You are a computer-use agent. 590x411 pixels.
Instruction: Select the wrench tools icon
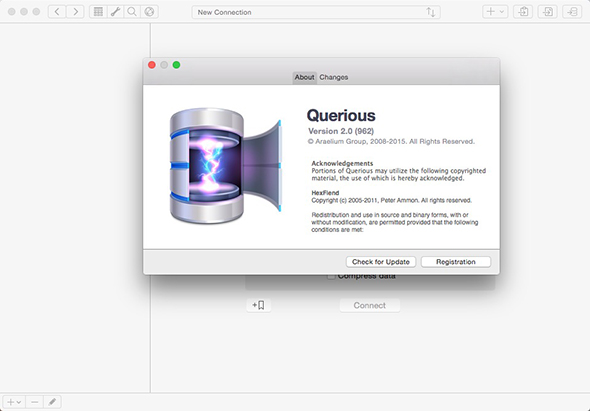(115, 12)
